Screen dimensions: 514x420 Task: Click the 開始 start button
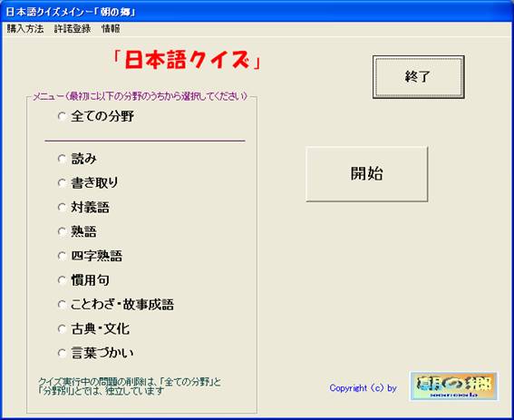pyautogui.click(x=367, y=173)
